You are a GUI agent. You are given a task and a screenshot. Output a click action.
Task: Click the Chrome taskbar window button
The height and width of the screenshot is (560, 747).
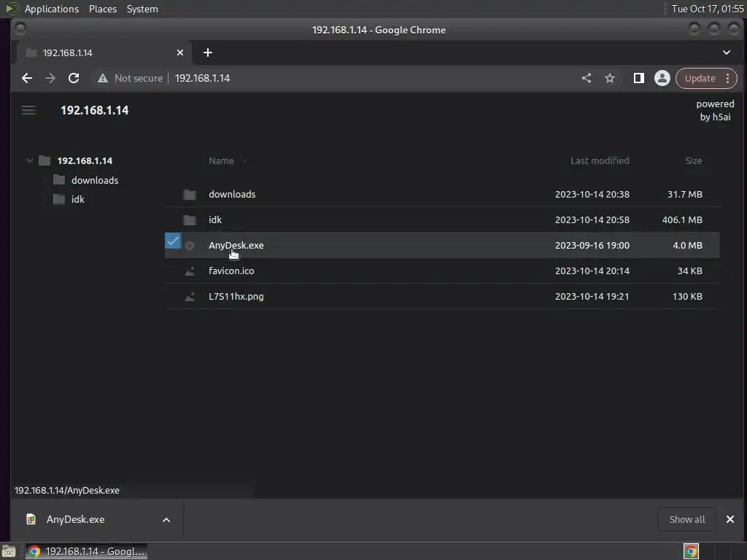tap(86, 551)
